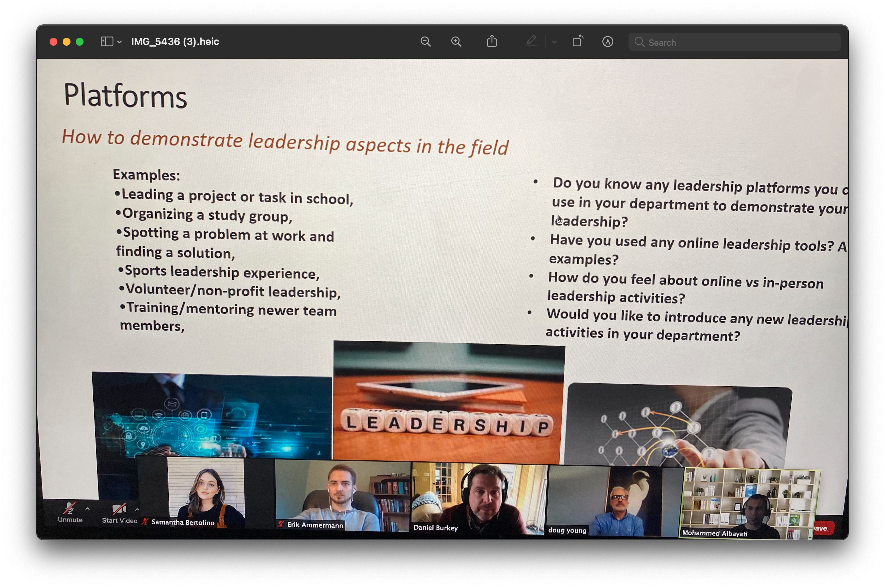Open the Share icon in toolbar

tap(492, 41)
